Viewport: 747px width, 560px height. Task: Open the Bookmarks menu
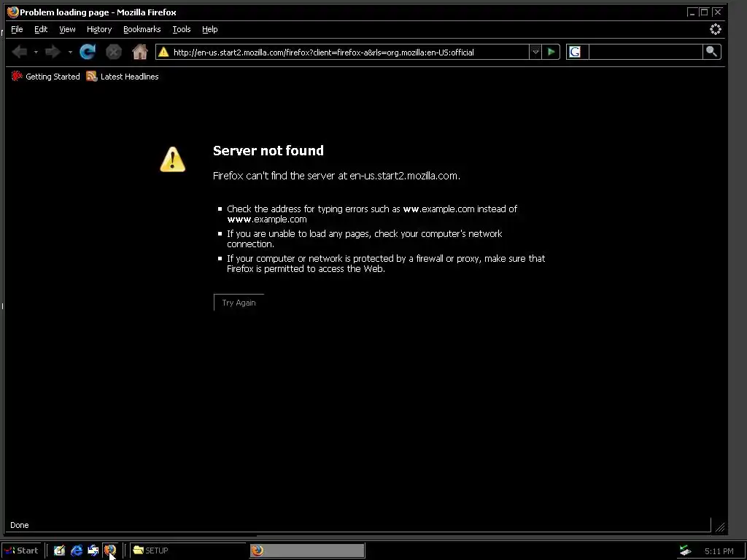(x=142, y=29)
